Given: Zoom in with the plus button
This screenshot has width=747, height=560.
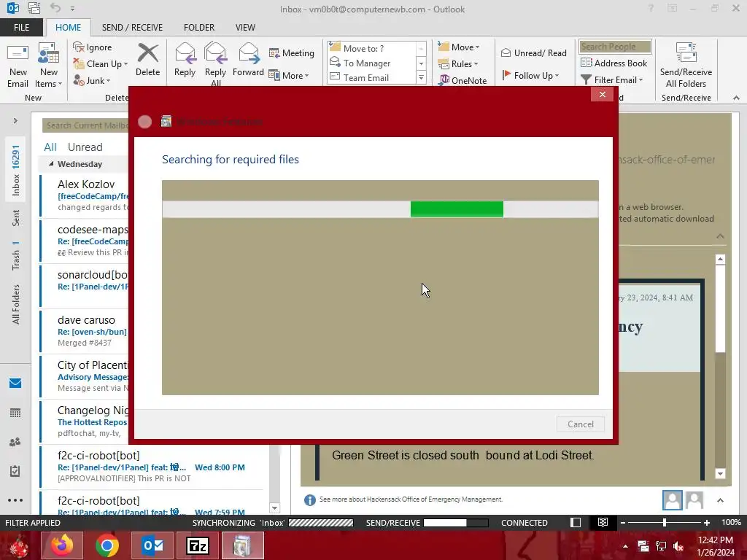Looking at the screenshot, I should click(707, 522).
